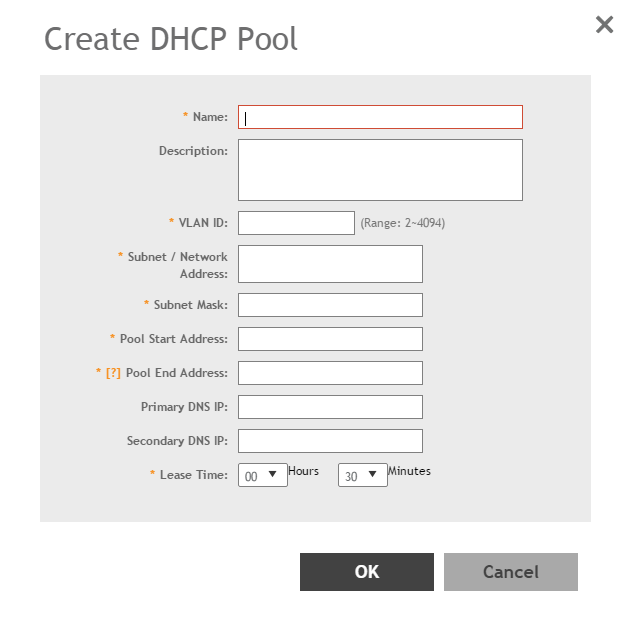Click the Primary DNS IP field
The image size is (630, 620).
pos(330,407)
